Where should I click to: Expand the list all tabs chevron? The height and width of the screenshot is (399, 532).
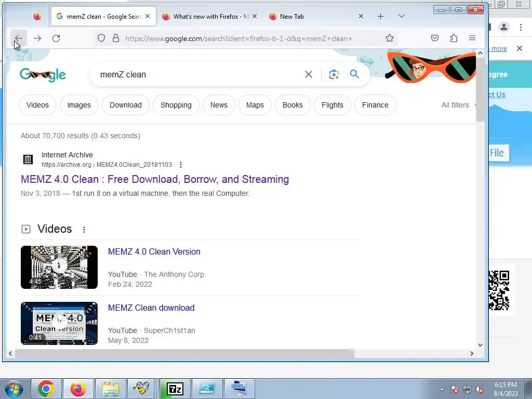402,16
